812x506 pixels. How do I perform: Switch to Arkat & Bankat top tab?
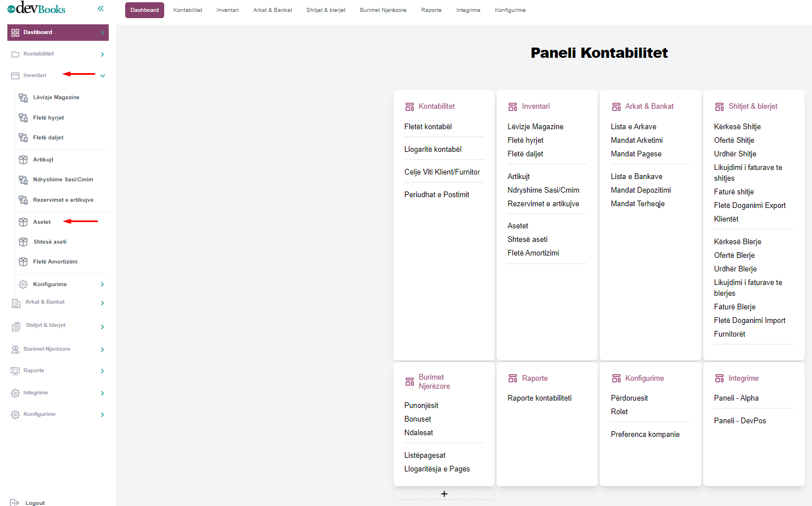click(x=272, y=10)
